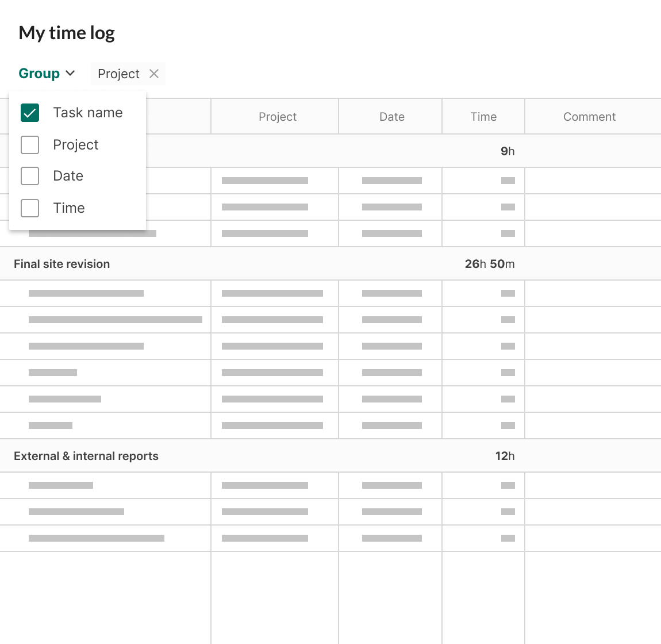The image size is (661, 644).
Task: Click the checkmark icon next to Task name
Action: (x=29, y=113)
